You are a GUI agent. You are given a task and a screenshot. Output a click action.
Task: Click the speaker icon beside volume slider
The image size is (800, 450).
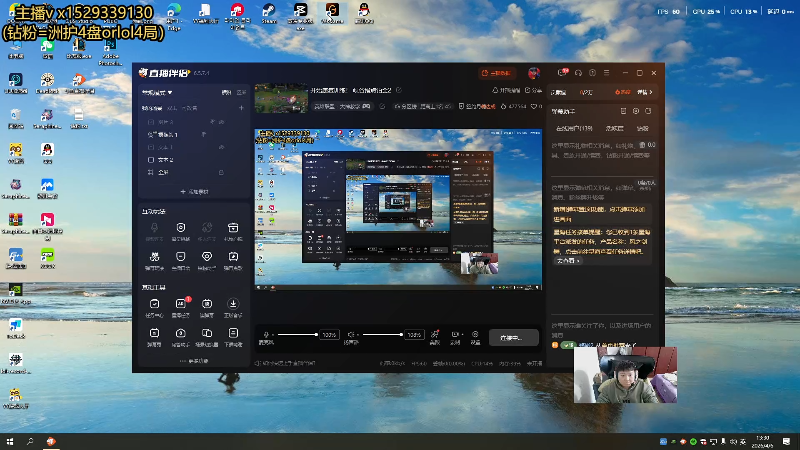click(x=351, y=335)
